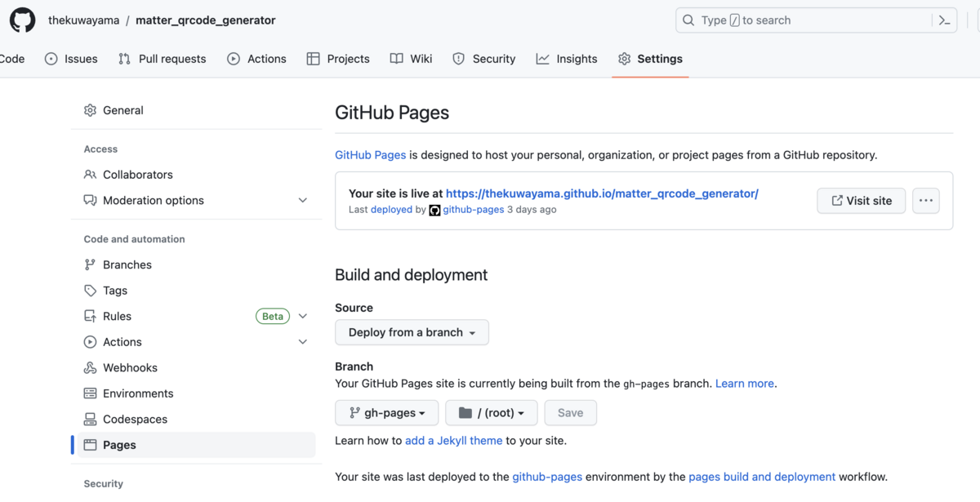Open the Projects tab
This screenshot has width=980, height=502.
(338, 59)
